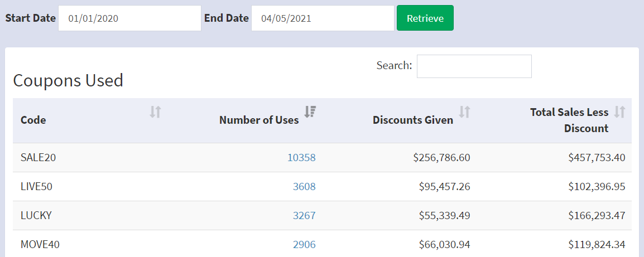
Task: Open the 2906 uses link for MOVE40
Action: point(304,245)
